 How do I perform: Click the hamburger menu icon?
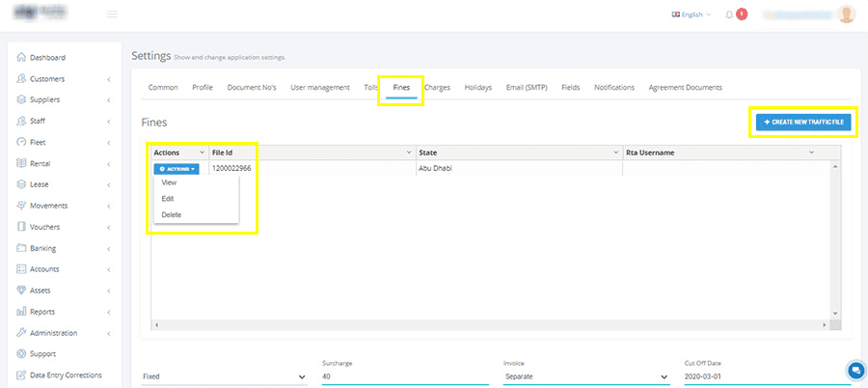point(113,14)
